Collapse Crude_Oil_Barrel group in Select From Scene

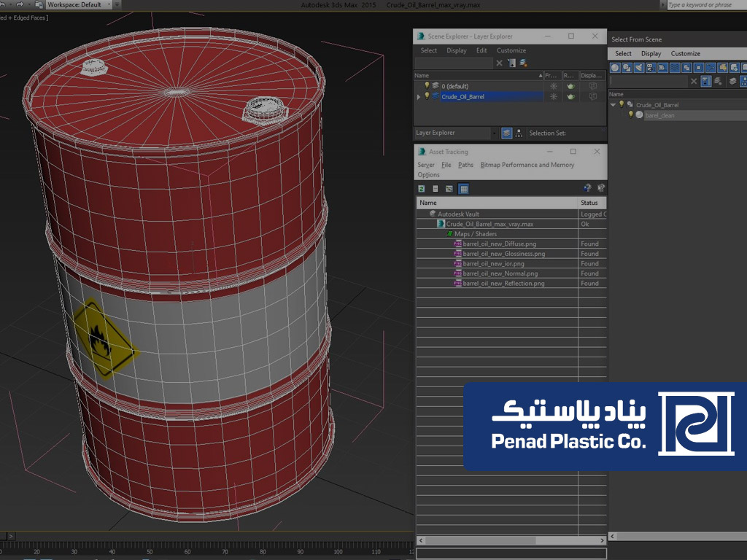[613, 105]
